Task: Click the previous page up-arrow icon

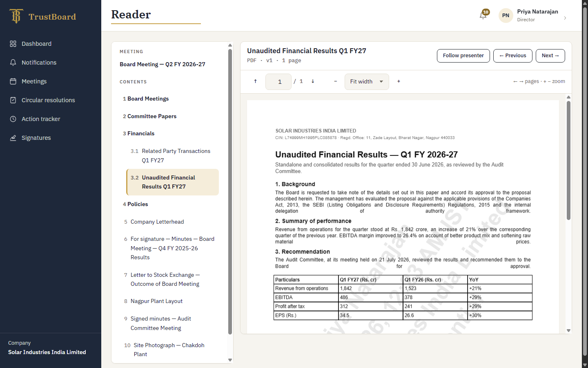Action: coord(255,81)
